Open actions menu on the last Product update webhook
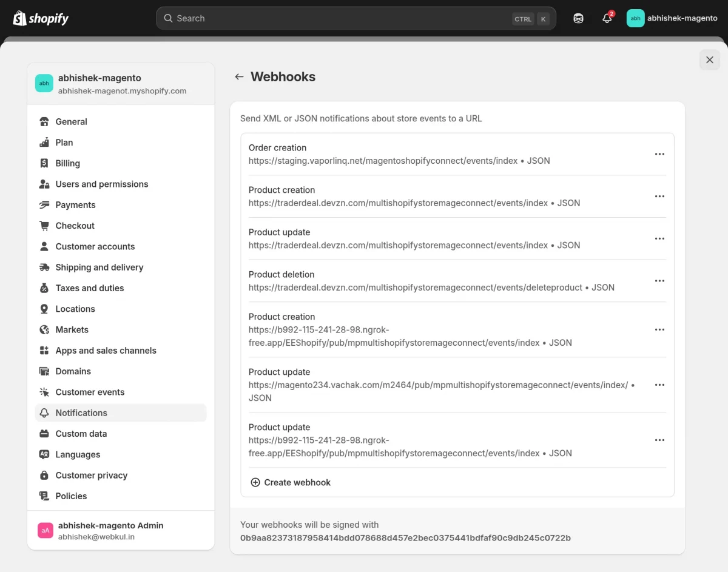 [x=659, y=440]
